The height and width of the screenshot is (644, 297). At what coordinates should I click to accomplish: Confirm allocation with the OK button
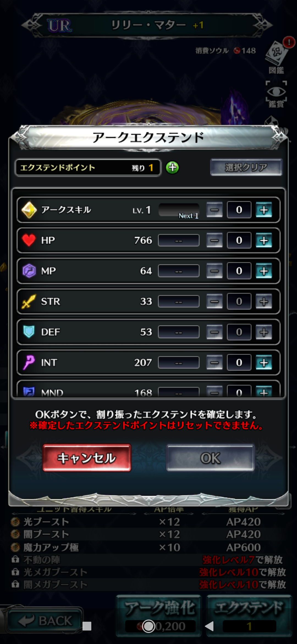tap(210, 458)
